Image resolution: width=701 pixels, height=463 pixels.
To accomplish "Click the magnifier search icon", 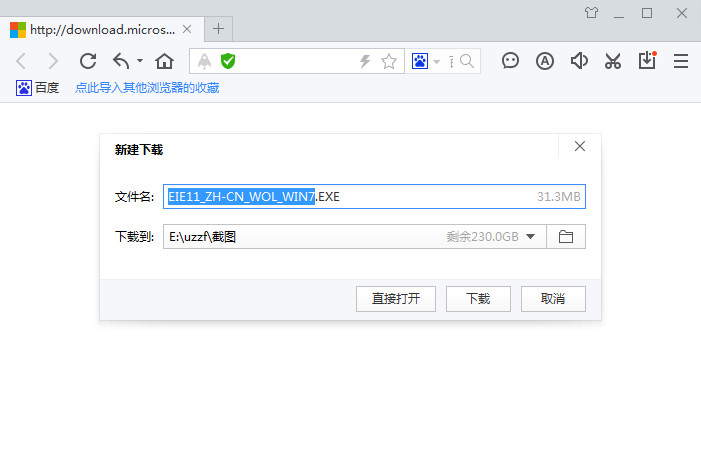I will coord(467,61).
